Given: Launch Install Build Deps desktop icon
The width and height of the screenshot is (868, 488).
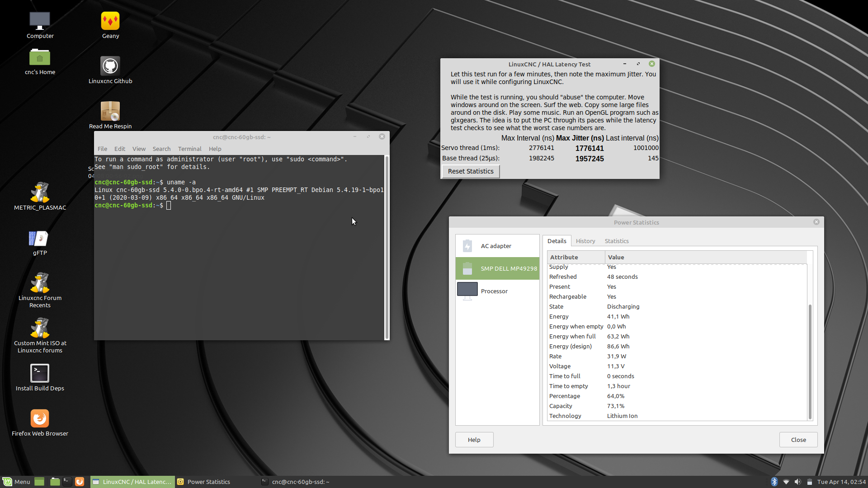Looking at the screenshot, I should pyautogui.click(x=40, y=378).
